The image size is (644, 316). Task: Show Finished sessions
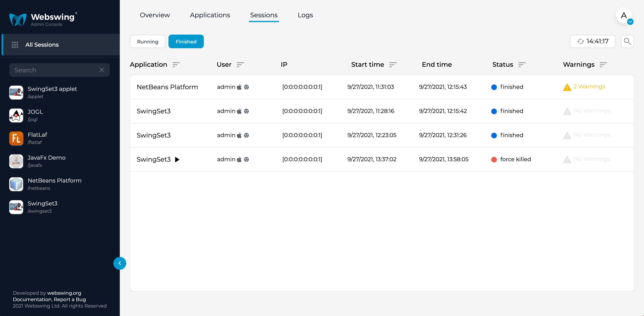[x=186, y=41]
